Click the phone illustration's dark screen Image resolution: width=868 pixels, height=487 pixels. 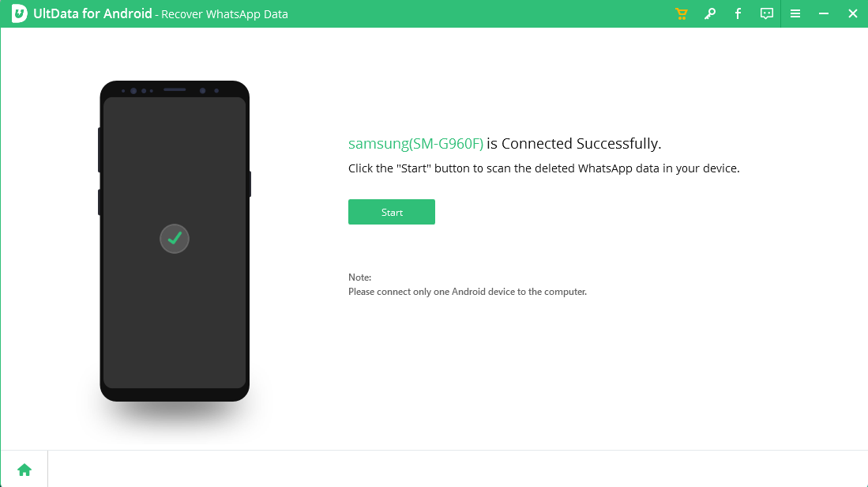175,243
